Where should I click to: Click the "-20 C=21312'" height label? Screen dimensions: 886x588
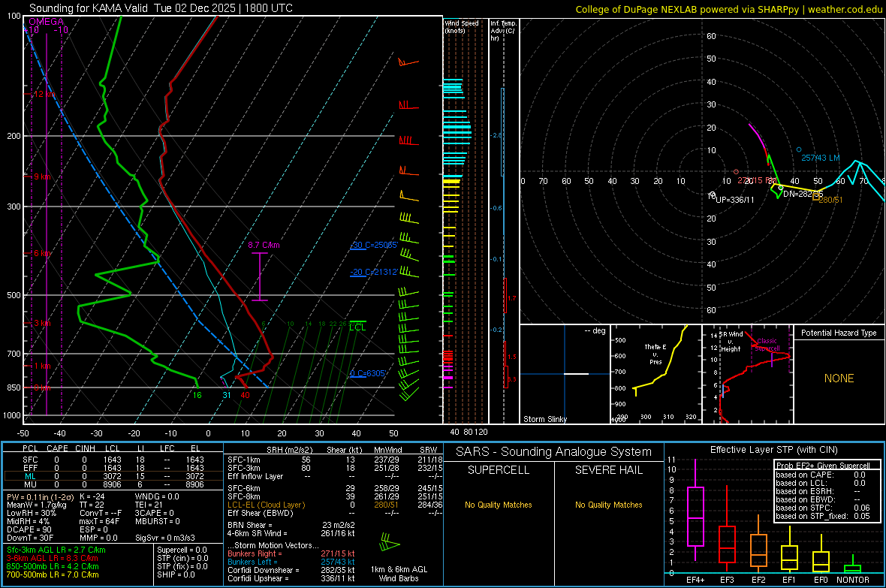coord(374,272)
